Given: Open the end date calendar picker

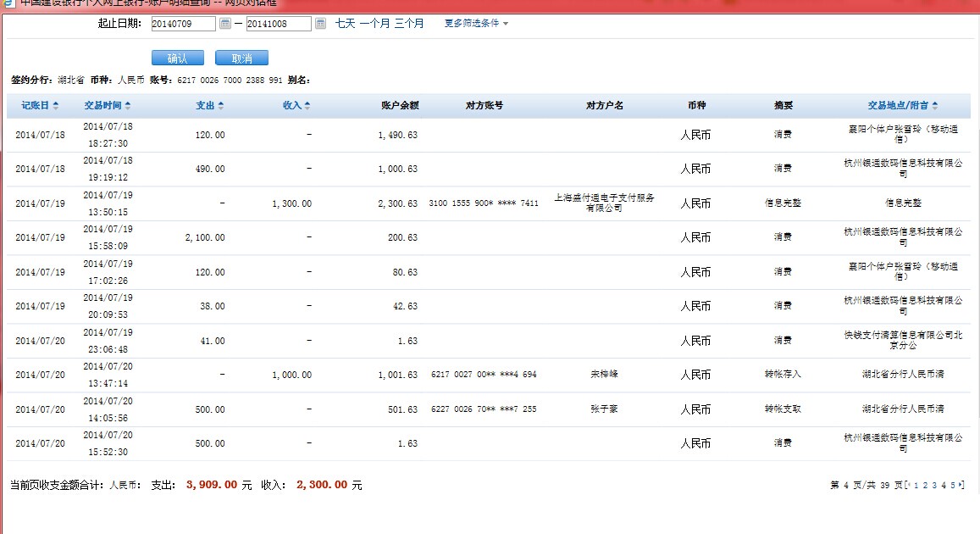Looking at the screenshot, I should pos(320,24).
